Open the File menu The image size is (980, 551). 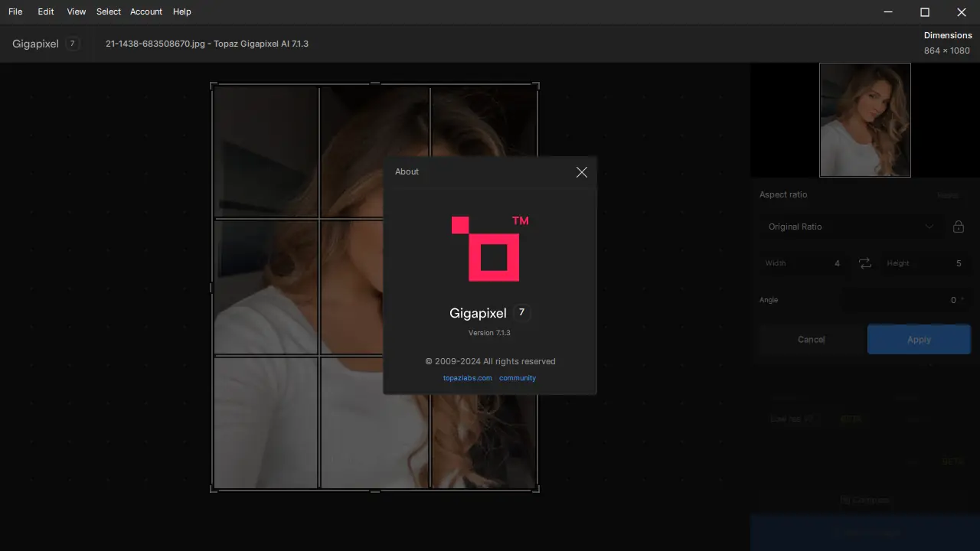point(15,11)
